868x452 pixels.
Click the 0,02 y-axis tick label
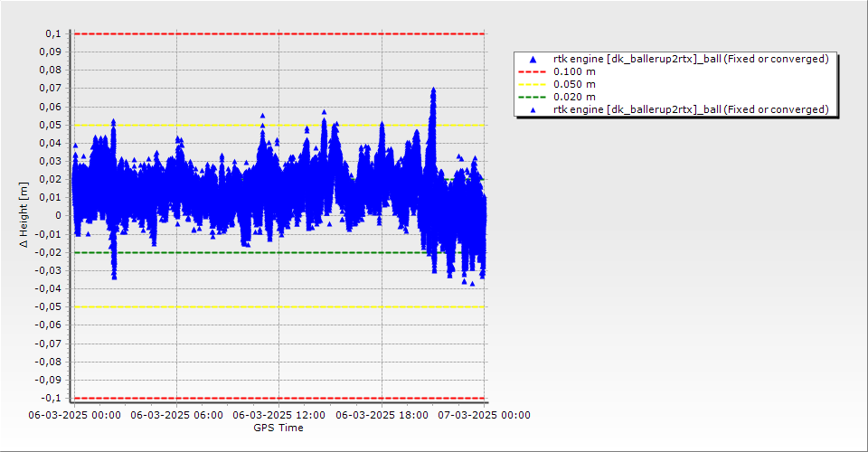(x=51, y=179)
